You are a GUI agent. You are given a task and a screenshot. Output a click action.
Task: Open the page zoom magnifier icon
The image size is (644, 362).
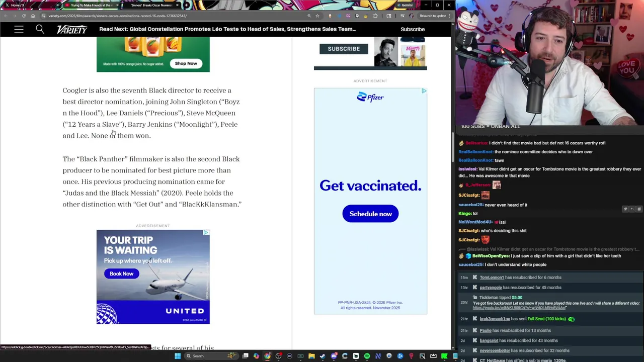click(310, 16)
